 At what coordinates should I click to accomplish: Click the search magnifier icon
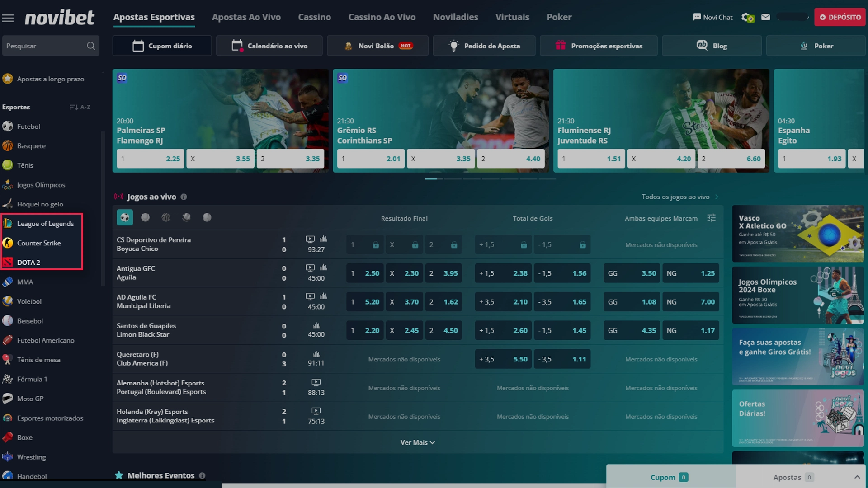click(x=91, y=46)
